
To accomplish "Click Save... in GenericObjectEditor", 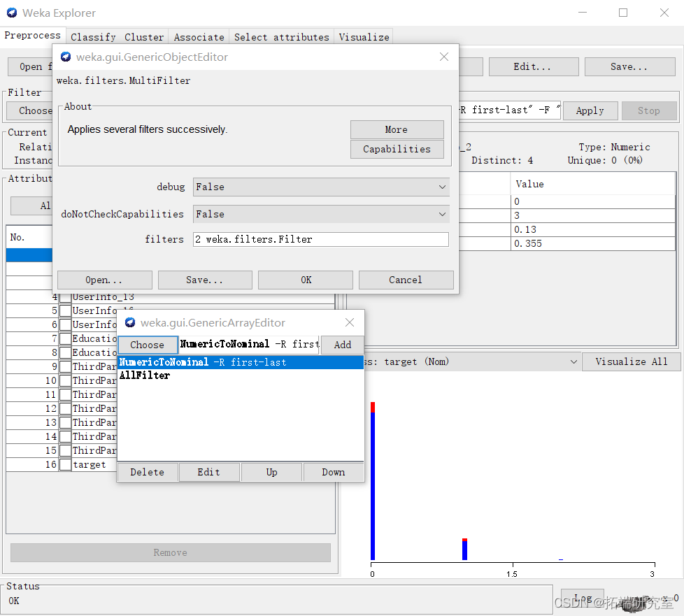I will click(205, 280).
